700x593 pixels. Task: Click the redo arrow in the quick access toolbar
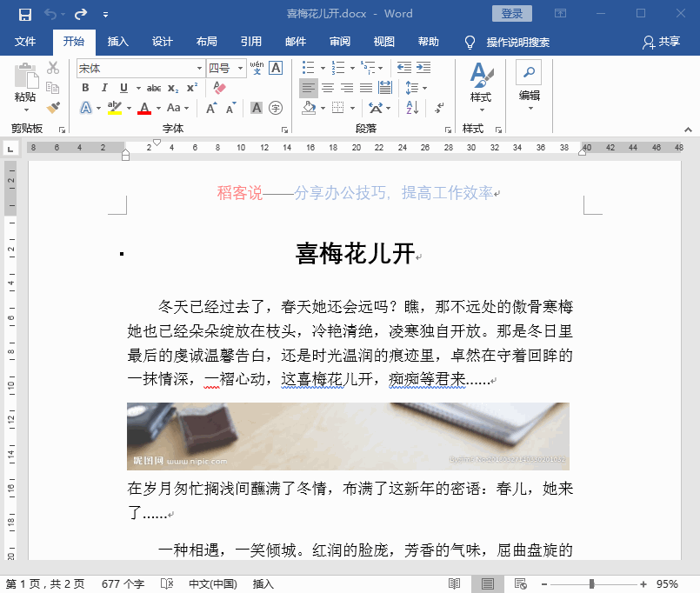pos(81,14)
